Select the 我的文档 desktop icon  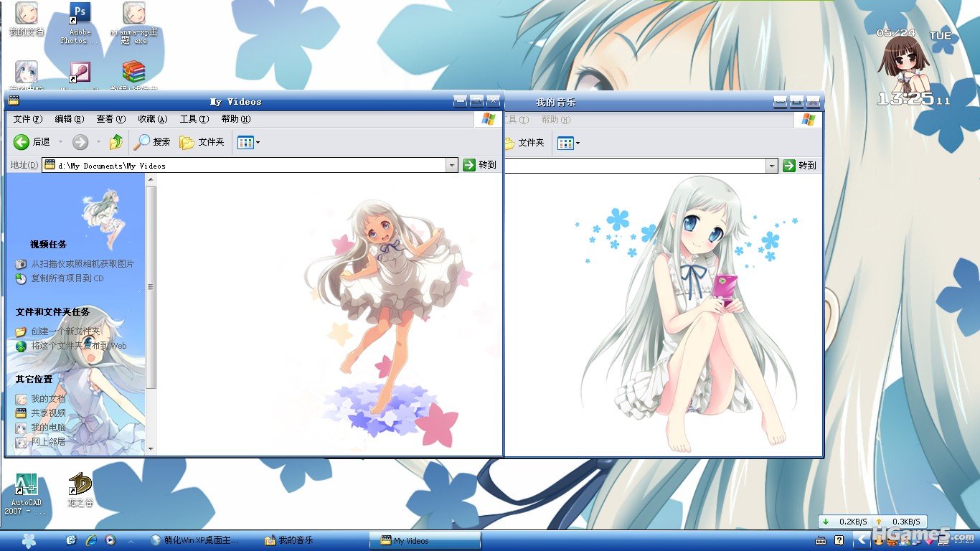27,19
